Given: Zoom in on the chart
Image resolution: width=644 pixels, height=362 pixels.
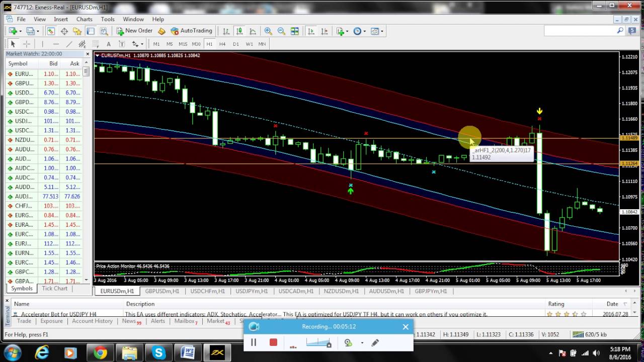Looking at the screenshot, I should 268,31.
